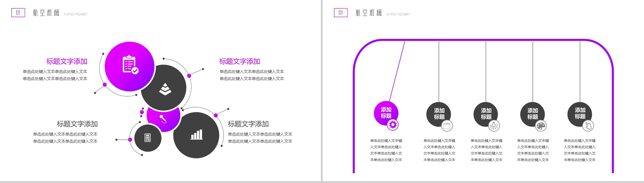
Task: Click the clipboard checklist icon in purple circle
Action: [130, 65]
